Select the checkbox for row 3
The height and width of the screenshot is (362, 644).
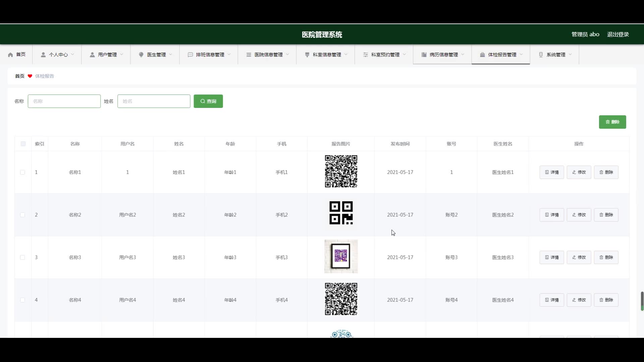coord(22,257)
